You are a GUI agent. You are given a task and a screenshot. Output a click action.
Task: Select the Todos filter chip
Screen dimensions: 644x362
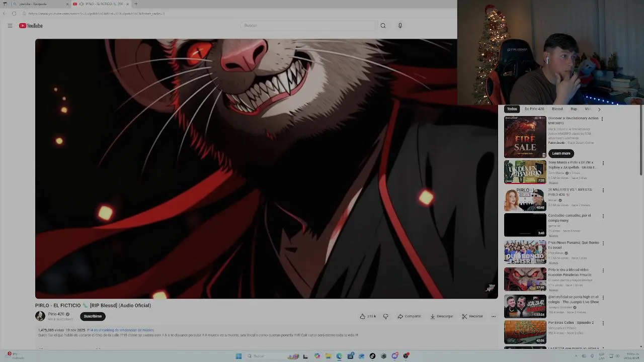512,109
